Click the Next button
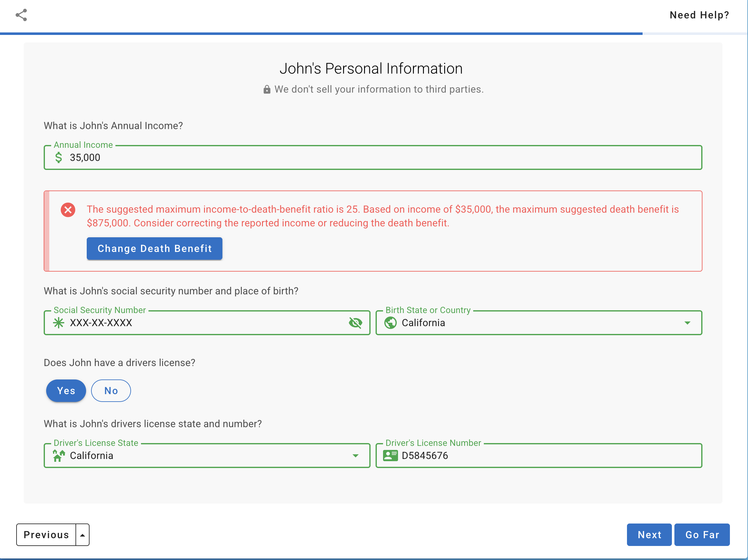 (649, 534)
